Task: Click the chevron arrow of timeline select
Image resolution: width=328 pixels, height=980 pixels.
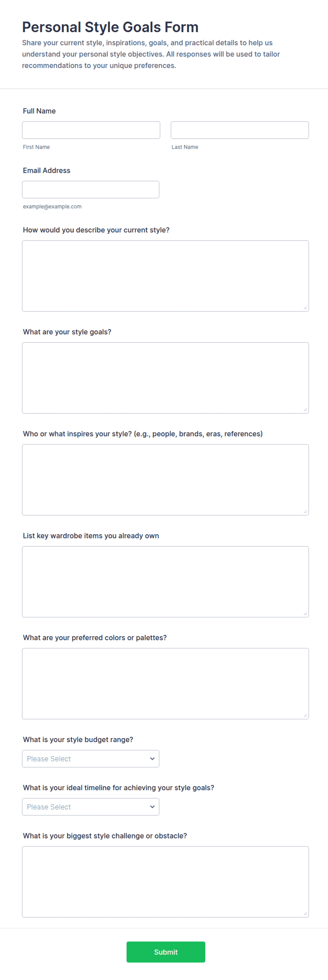Action: [x=152, y=807]
